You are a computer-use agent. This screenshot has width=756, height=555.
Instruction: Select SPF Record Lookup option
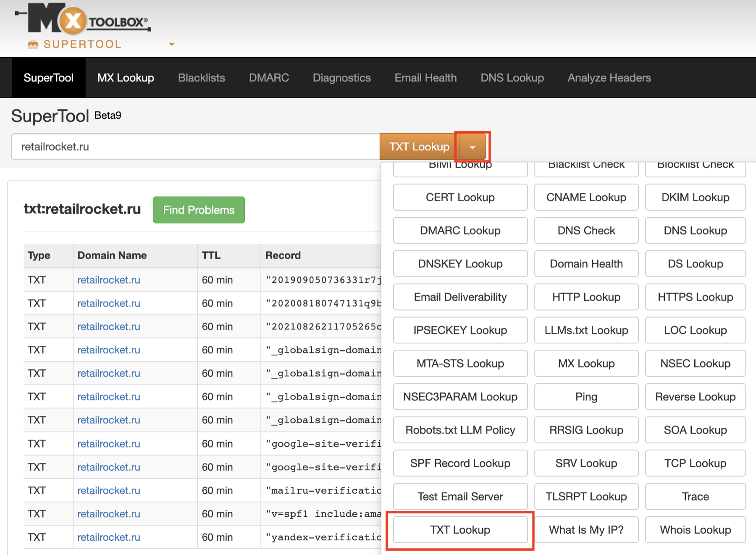(x=460, y=463)
